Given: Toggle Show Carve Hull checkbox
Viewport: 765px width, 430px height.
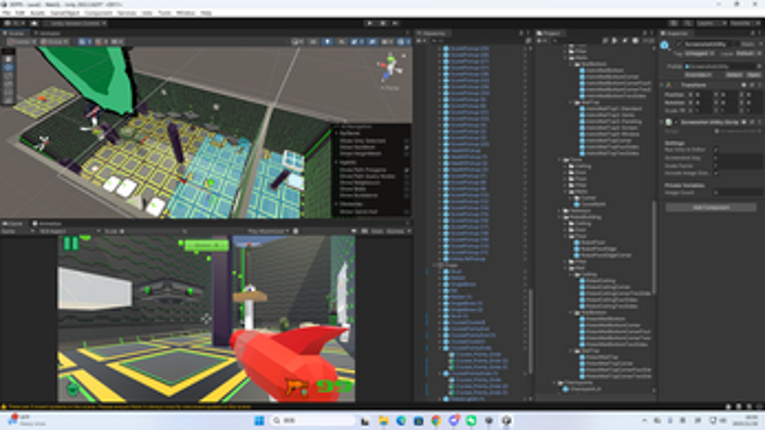Looking at the screenshot, I should coord(406,212).
